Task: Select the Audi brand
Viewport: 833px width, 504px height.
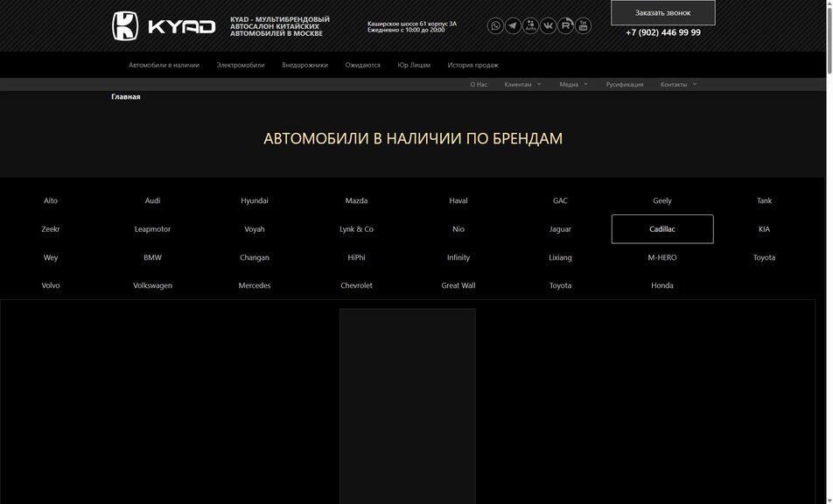Action: point(152,200)
